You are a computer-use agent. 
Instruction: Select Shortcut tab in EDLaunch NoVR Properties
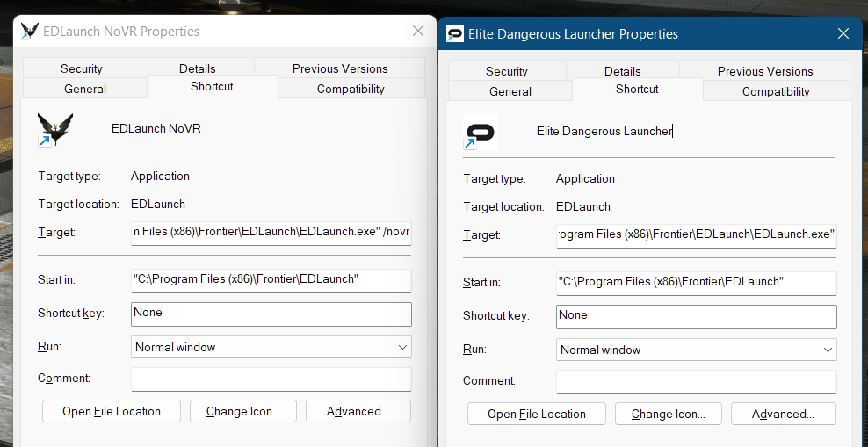click(212, 87)
